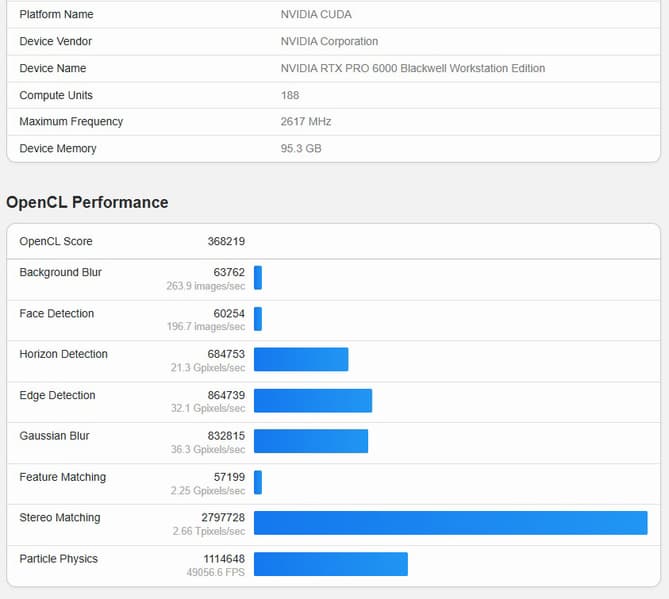Click the small Feature Matching bar
Viewport: 669px width, 599px height.
(258, 482)
